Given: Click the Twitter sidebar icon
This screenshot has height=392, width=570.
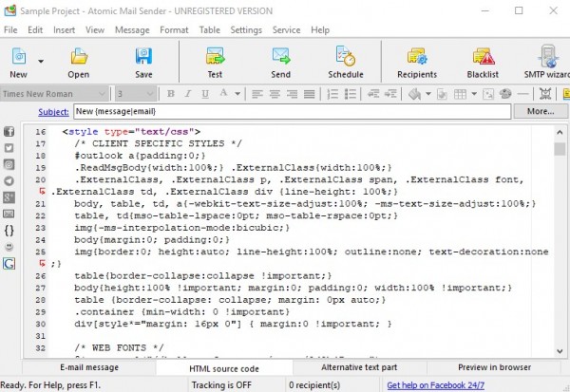Looking at the screenshot, I should 9,148.
